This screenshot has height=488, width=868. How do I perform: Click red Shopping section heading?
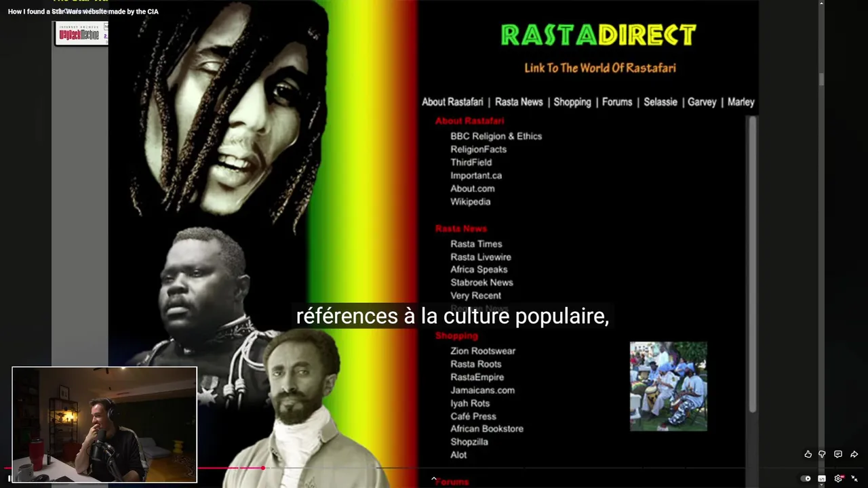pos(456,336)
